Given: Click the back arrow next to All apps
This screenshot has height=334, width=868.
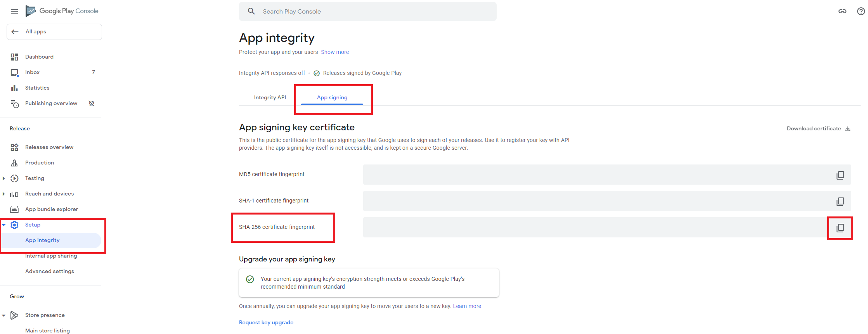Looking at the screenshot, I should [x=15, y=32].
